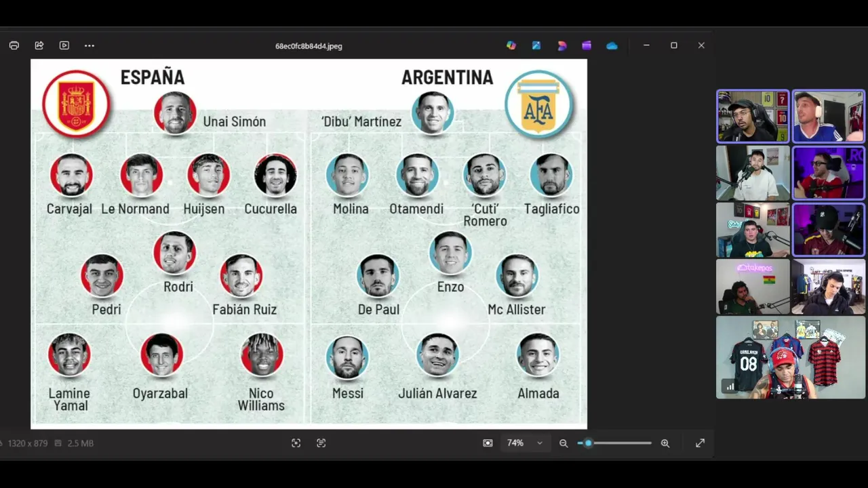Start slideshow with the play icon
868x488 pixels.
64,45
